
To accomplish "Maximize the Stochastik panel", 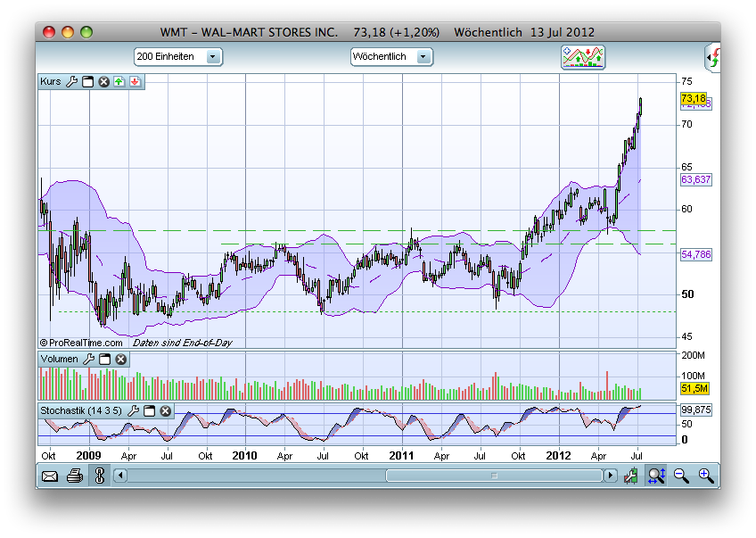I will click(150, 410).
